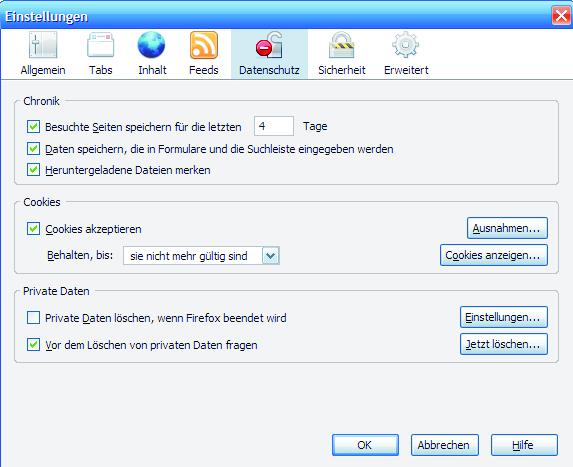Open the Inhalt globe icon
This screenshot has height=467, width=573.
(151, 45)
